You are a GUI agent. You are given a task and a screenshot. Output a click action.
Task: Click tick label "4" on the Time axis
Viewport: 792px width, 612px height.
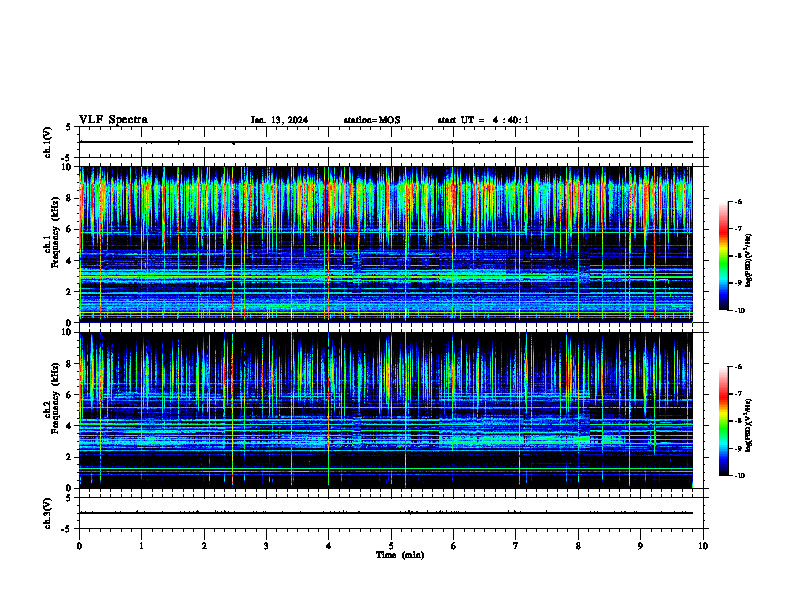tap(329, 546)
